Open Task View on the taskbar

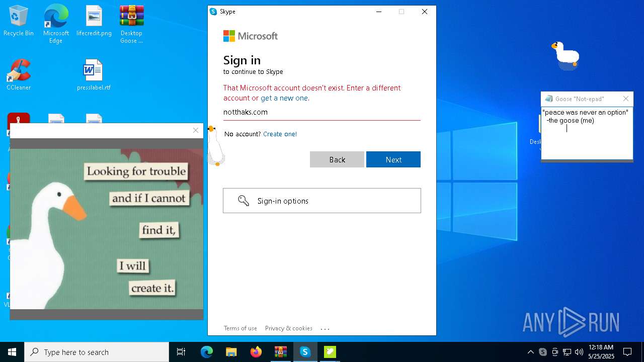(x=181, y=352)
